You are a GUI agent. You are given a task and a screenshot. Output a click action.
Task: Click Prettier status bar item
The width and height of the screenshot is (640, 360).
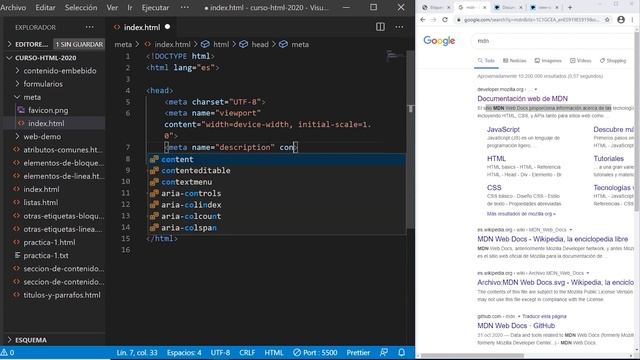(358, 352)
